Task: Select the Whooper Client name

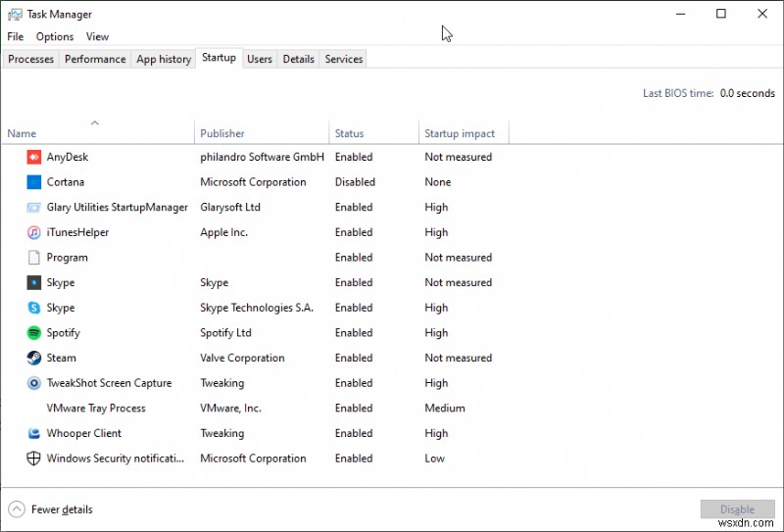Action: click(84, 433)
